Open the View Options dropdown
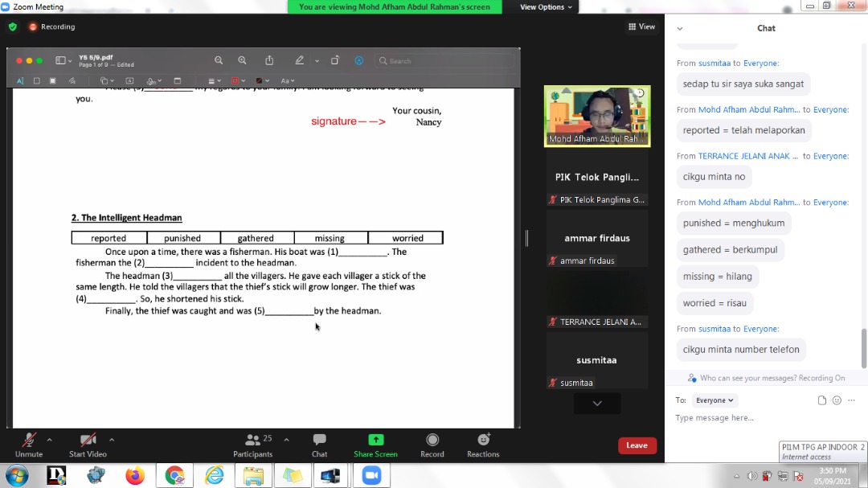 pyautogui.click(x=545, y=7)
